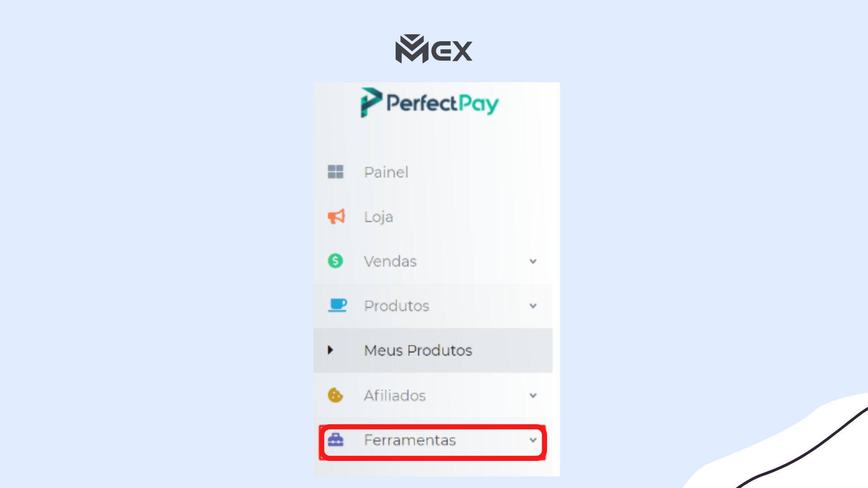Image resolution: width=868 pixels, height=488 pixels.
Task: Toggle Afiliados submenu open
Action: pos(533,395)
